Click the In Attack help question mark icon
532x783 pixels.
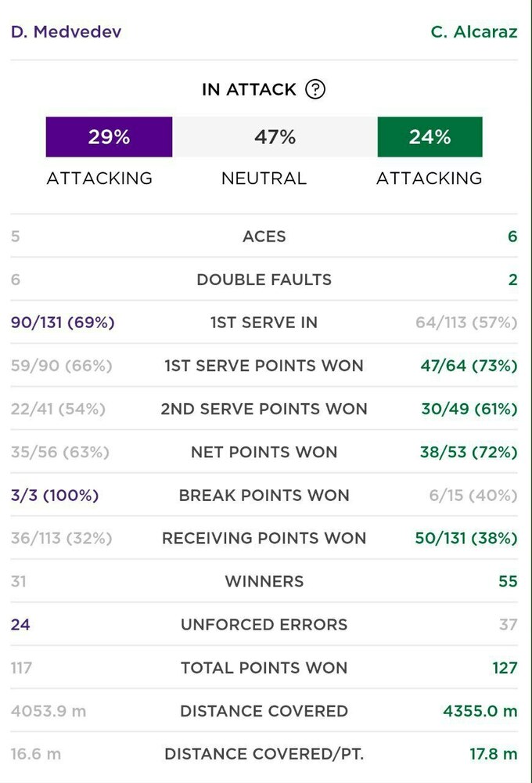click(x=315, y=89)
